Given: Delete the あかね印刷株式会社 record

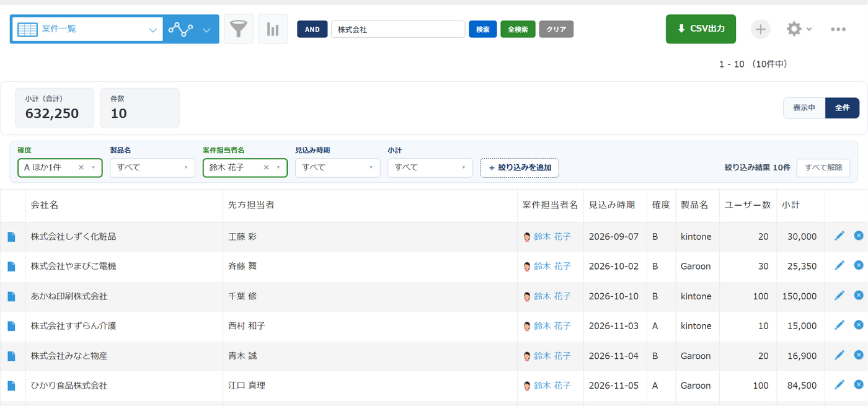Looking at the screenshot, I should (x=859, y=295).
